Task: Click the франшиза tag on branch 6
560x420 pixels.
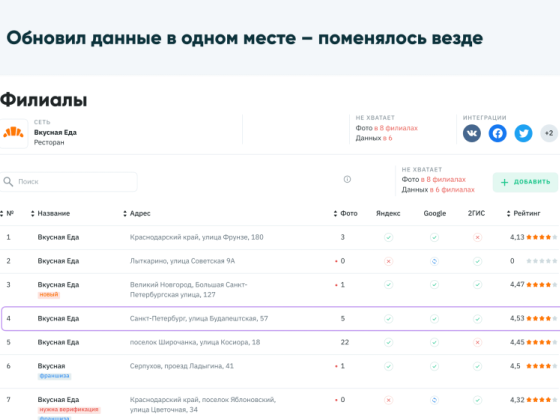Action: tap(54, 376)
